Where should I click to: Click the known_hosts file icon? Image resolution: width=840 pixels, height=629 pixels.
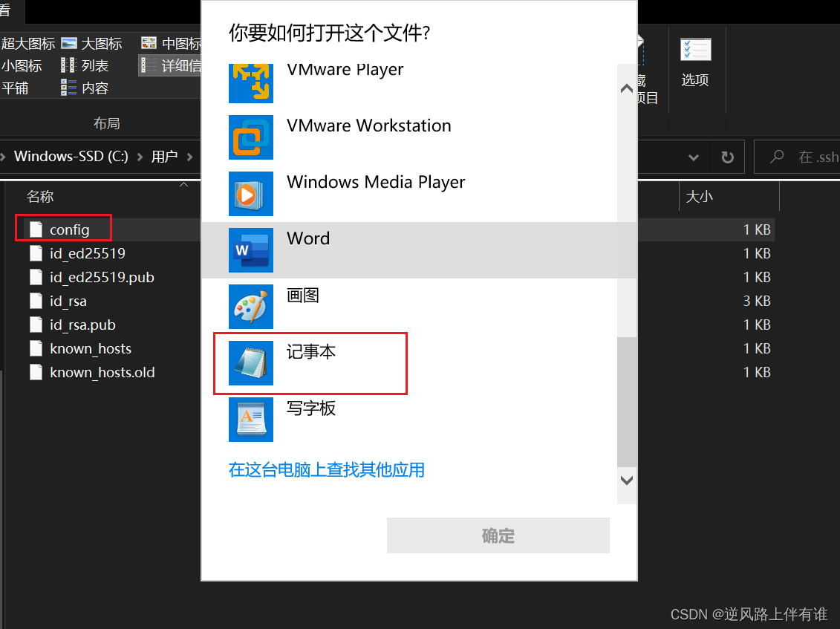tap(36, 348)
